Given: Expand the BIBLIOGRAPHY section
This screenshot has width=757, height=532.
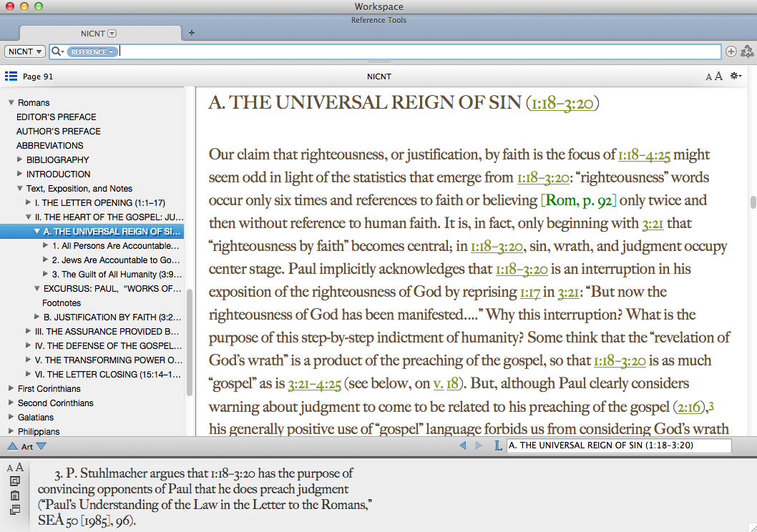Looking at the screenshot, I should pos(19,159).
